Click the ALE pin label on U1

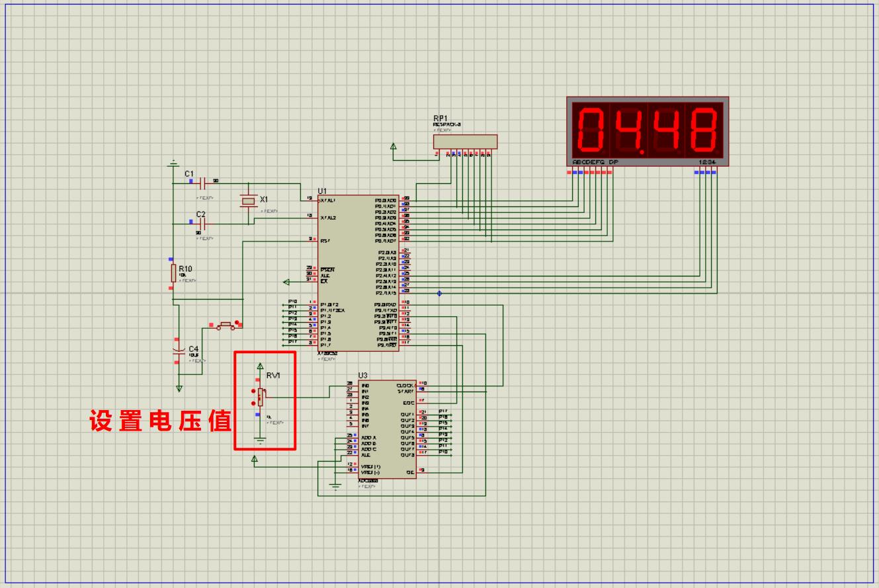325,276
